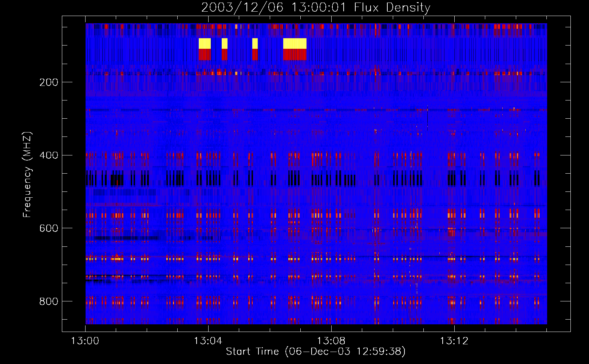This screenshot has width=589, height=364.
Task: Click the widest yellow burst block in spectrogram
Action: pos(295,43)
